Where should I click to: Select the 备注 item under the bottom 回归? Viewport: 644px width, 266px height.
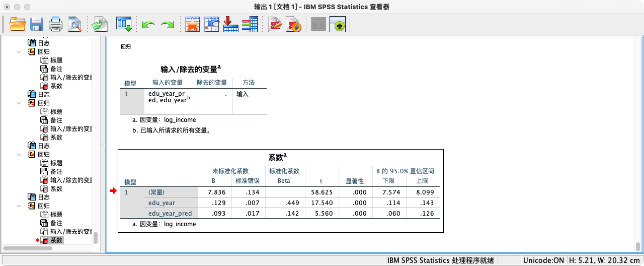(56, 223)
